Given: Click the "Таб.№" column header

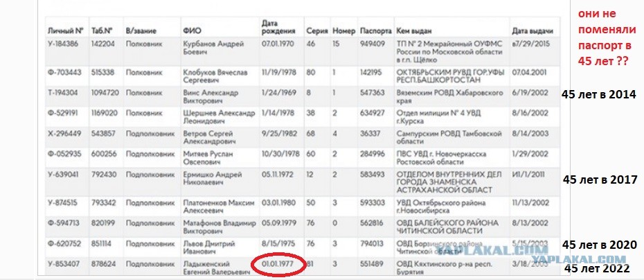Looking at the screenshot, I should click(x=102, y=30).
